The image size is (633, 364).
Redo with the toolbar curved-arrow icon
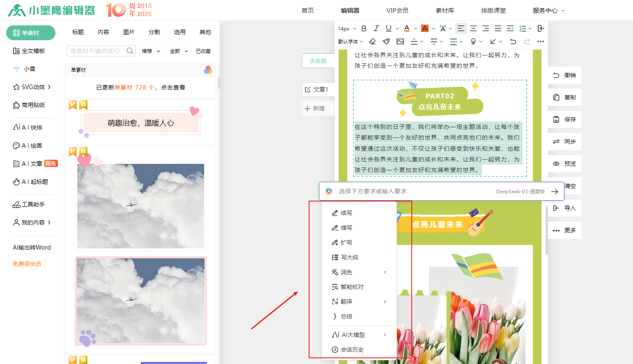tap(527, 41)
